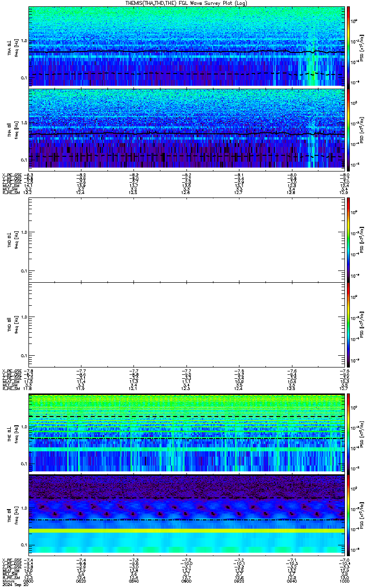
Task: Click the empty THD B-perpendicular panel
Action: [186, 240]
